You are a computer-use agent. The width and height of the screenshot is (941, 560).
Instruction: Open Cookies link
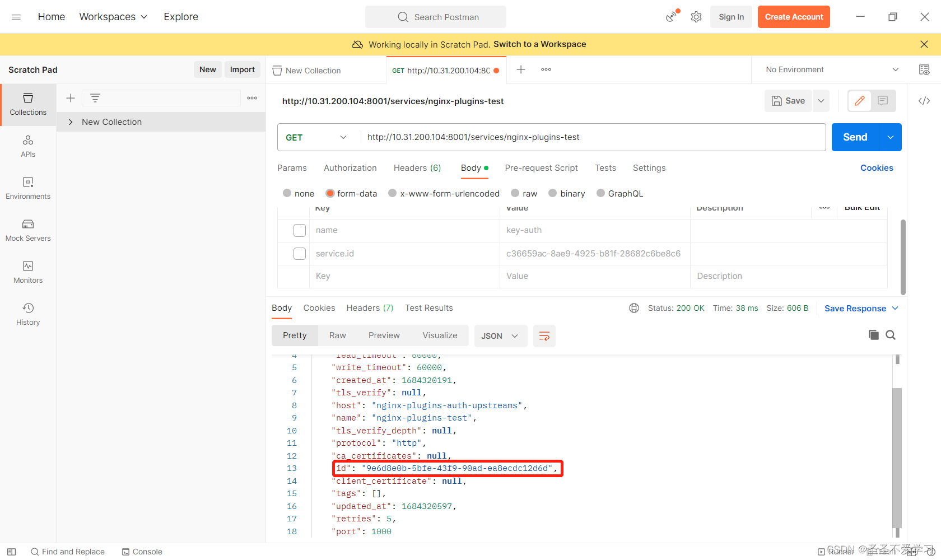[877, 168]
